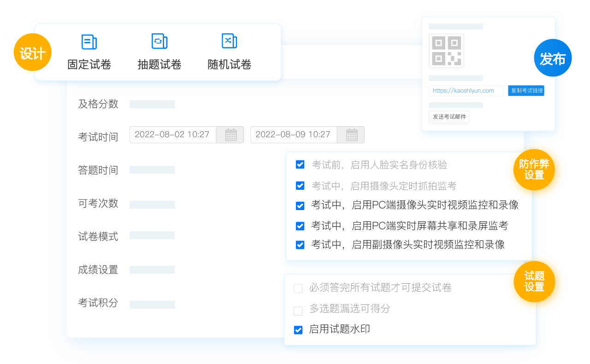590x364 pixels.
Task: Open calendar picker for exam start time
Action: click(x=231, y=135)
